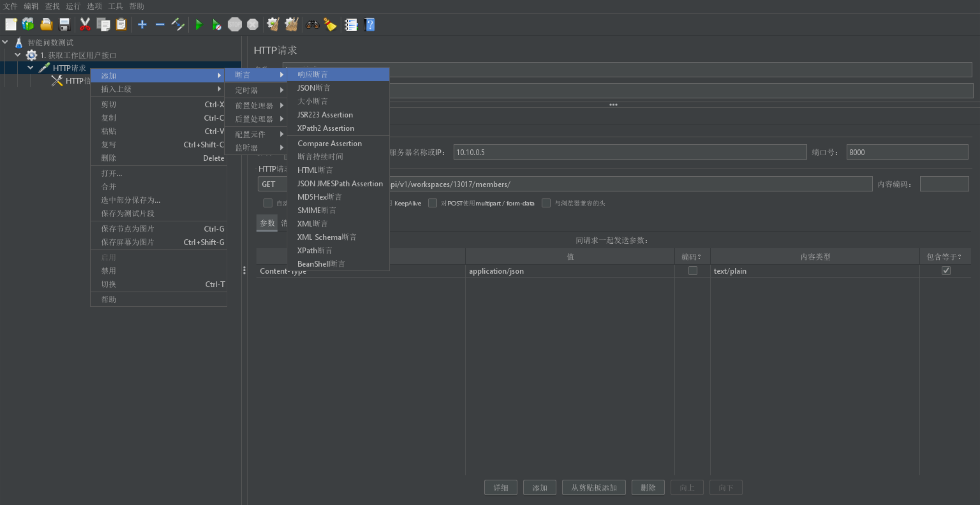This screenshot has width=980, height=505.
Task: Select JSON断言 menu entry
Action: pos(338,88)
